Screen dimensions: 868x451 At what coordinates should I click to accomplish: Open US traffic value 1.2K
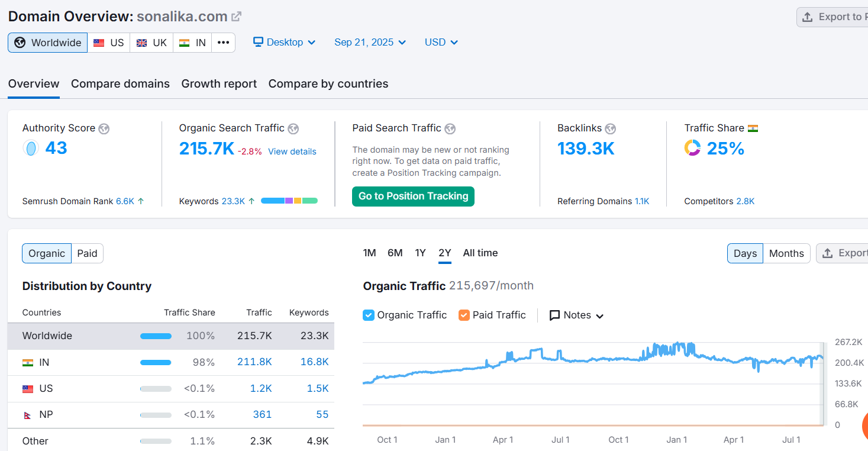tap(261, 388)
